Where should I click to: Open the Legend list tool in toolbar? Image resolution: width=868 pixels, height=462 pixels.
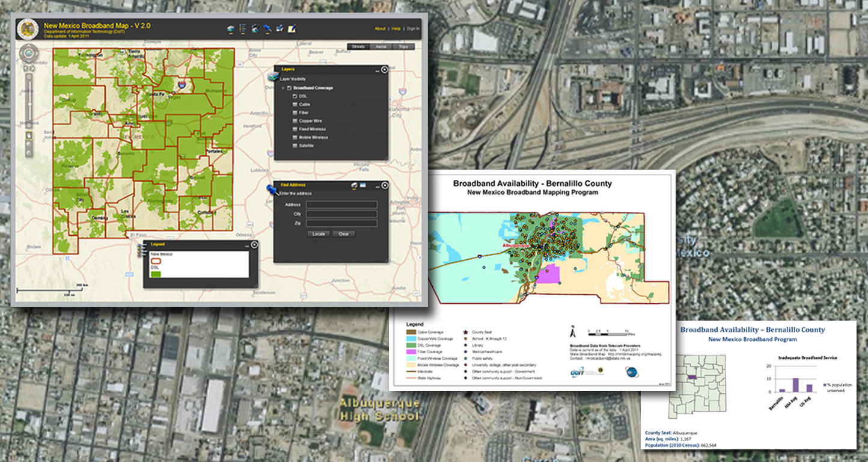pyautogui.click(x=243, y=29)
